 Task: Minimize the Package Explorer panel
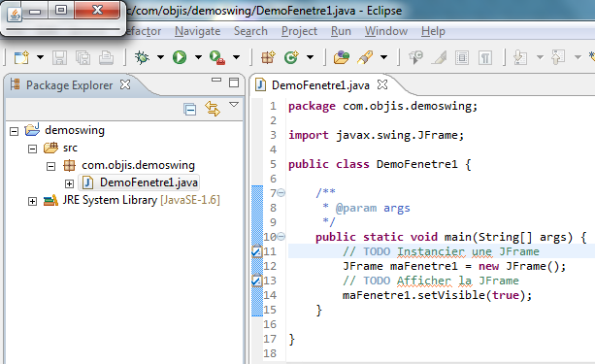point(216,81)
